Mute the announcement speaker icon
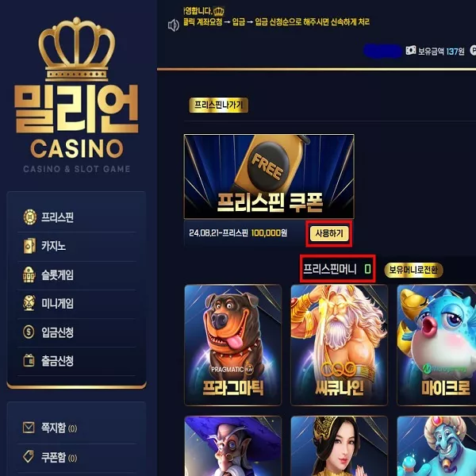 173,25
